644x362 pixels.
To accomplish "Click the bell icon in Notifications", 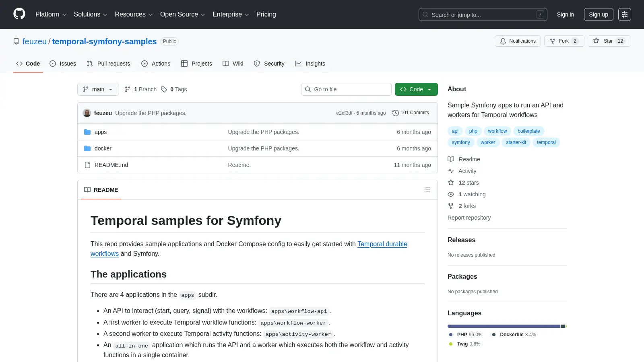I will click(503, 41).
